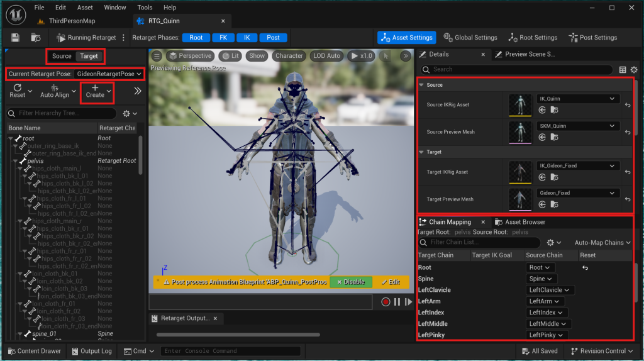Disable post process Animation Blueprint
Image resolution: width=644 pixels, height=361 pixels.
[351, 282]
